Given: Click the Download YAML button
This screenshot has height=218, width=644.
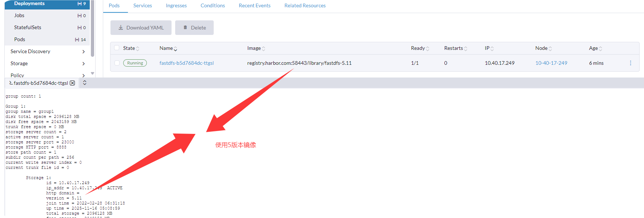Looking at the screenshot, I should (x=141, y=28).
